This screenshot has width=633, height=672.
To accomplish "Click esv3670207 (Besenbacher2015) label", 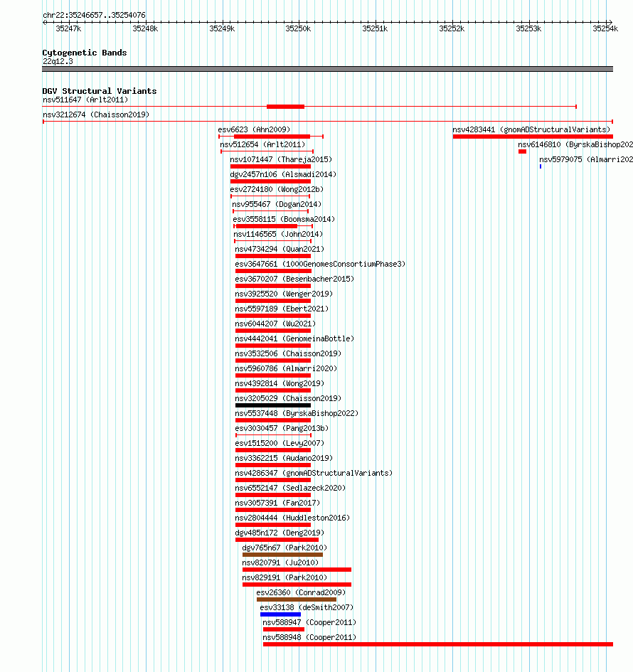I will (294, 279).
